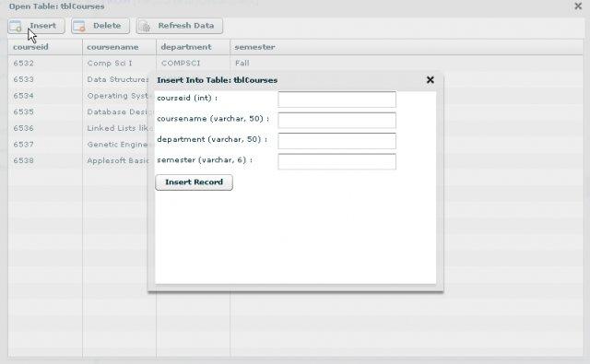Select the cell with courseid 6537

click(45, 144)
